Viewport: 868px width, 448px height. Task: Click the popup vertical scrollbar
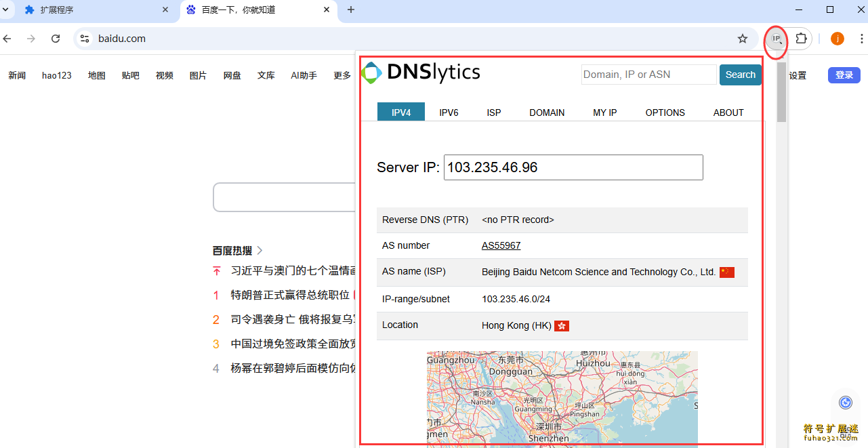781,92
